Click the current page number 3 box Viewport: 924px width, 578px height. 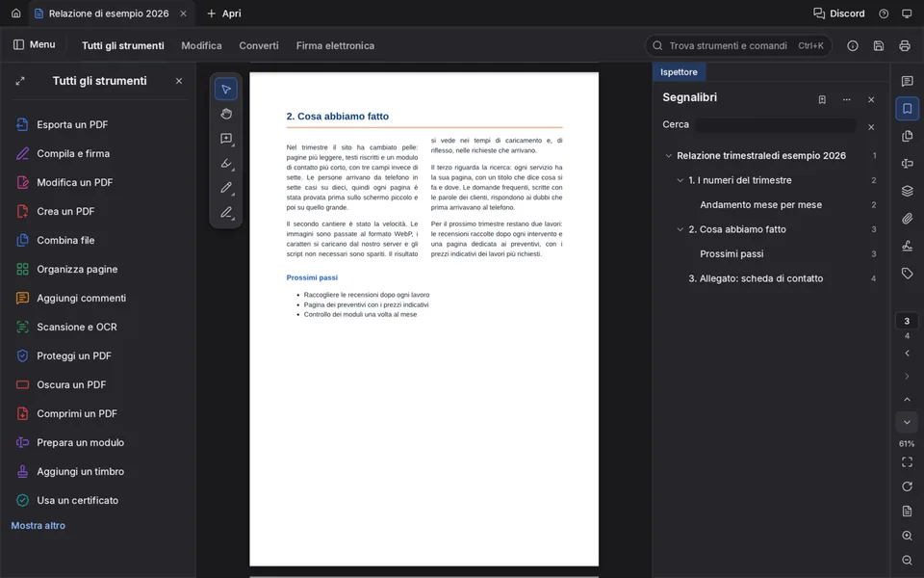coord(907,321)
